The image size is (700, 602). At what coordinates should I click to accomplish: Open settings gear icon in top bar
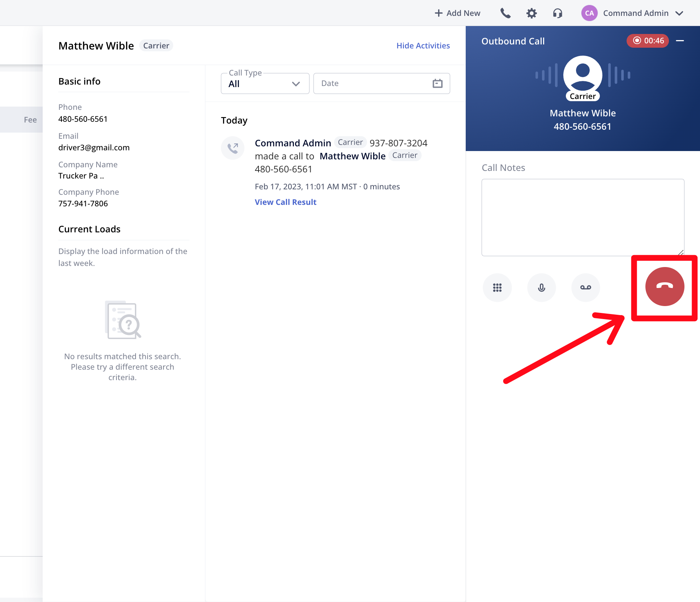point(532,13)
